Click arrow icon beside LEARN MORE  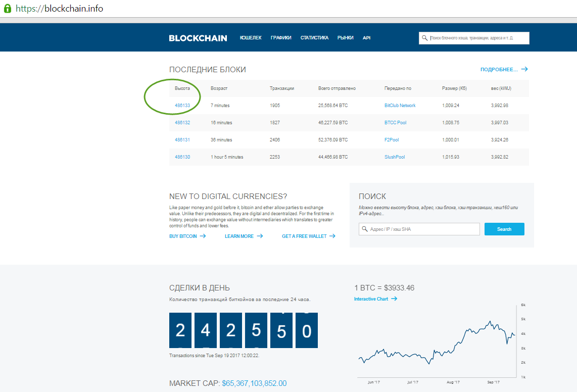coord(260,236)
